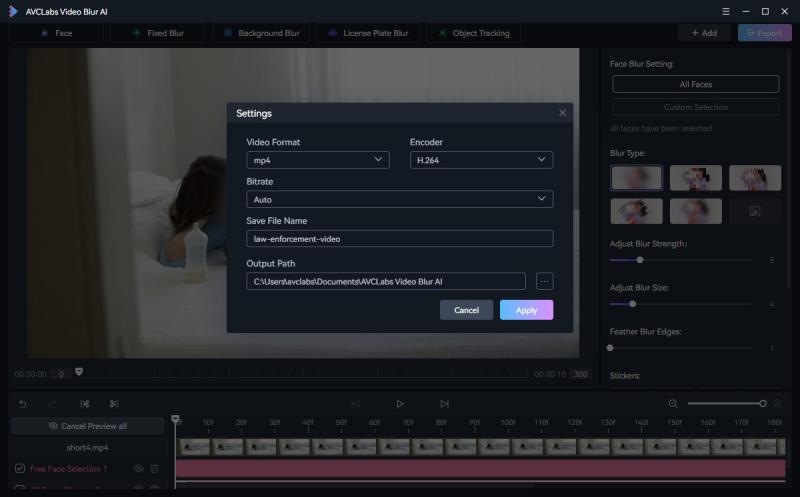Click the preview scrubber playhead marker
This screenshot has height=497, width=800.
tap(79, 371)
